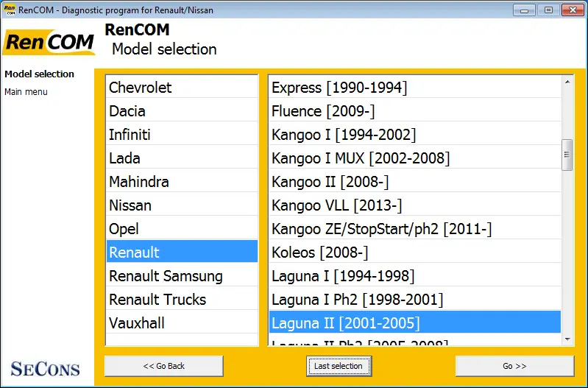588x388 pixels.
Task: Open Model selection sidebar item
Action: [x=40, y=74]
